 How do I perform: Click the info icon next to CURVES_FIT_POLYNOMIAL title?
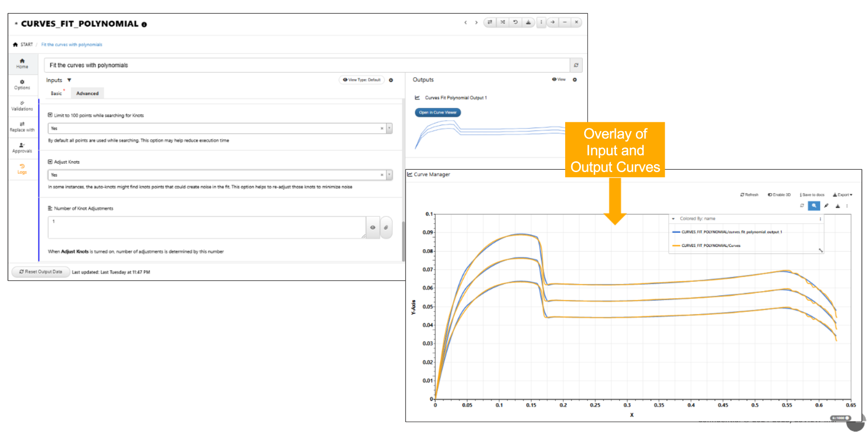144,25
